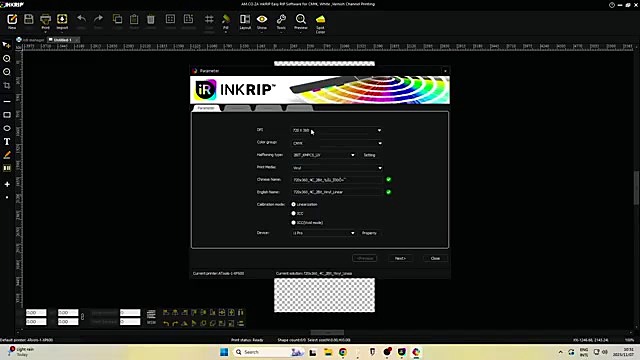Image resolution: width=640 pixels, height=360 pixels.
Task: Select the arrow selection tool in sidebar
Action: pos(7,45)
